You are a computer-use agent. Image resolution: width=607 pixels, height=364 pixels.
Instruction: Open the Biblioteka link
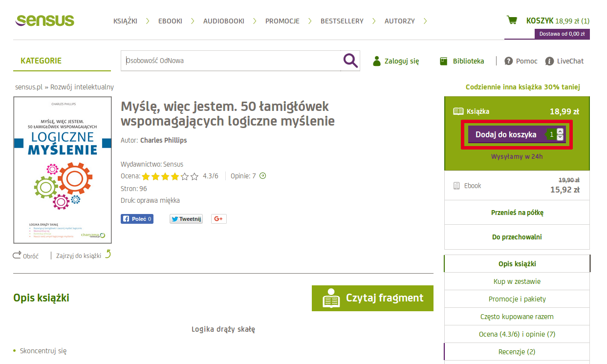468,61
